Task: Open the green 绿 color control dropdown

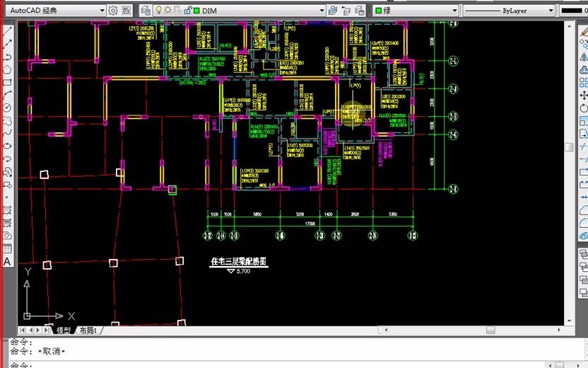Action: pos(416,11)
